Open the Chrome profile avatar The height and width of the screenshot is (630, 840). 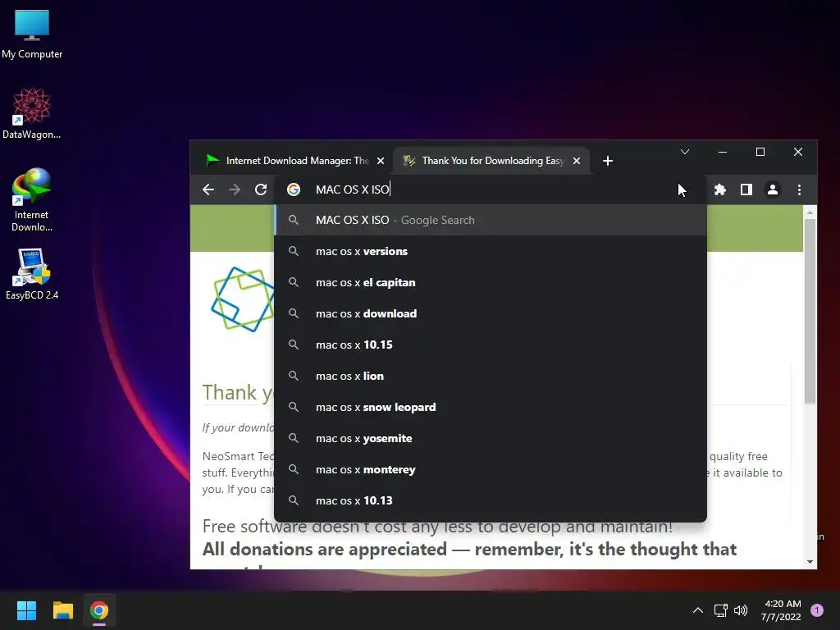[x=773, y=189]
